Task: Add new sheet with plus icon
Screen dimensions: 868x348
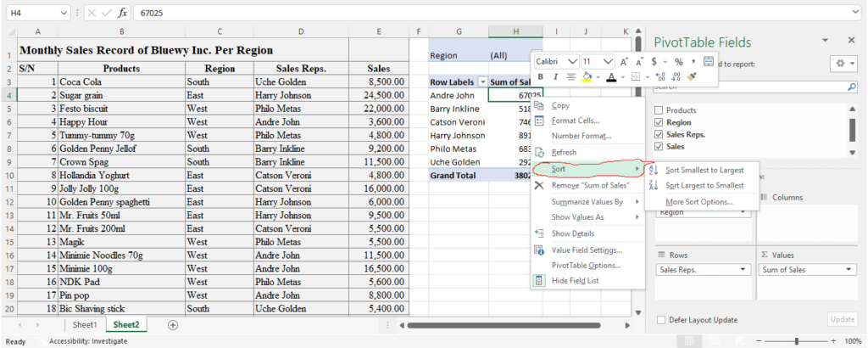Action: click(173, 325)
